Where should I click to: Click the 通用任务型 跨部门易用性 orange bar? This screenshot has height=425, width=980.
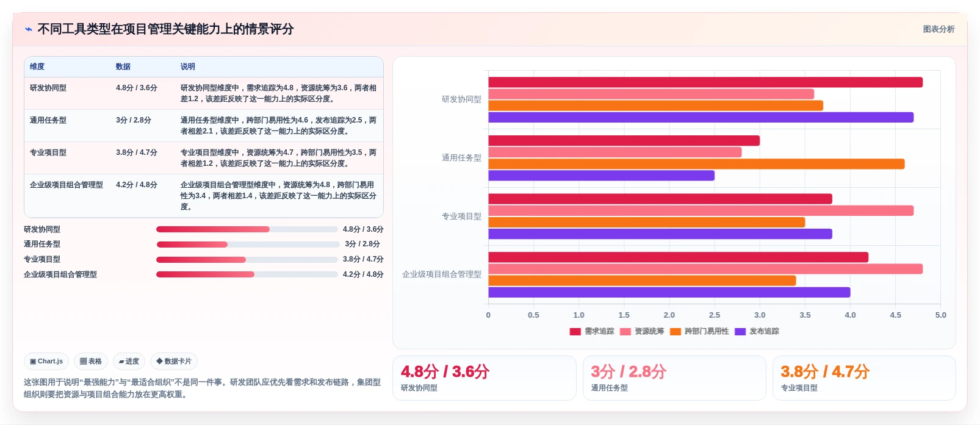click(696, 164)
